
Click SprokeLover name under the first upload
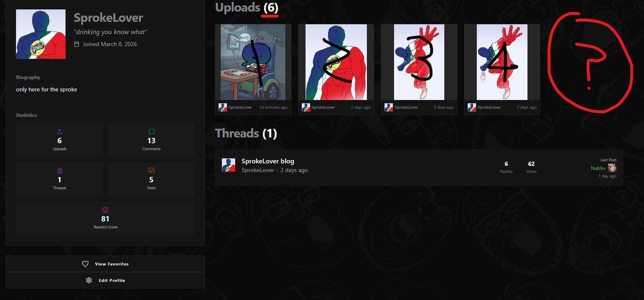coord(240,107)
